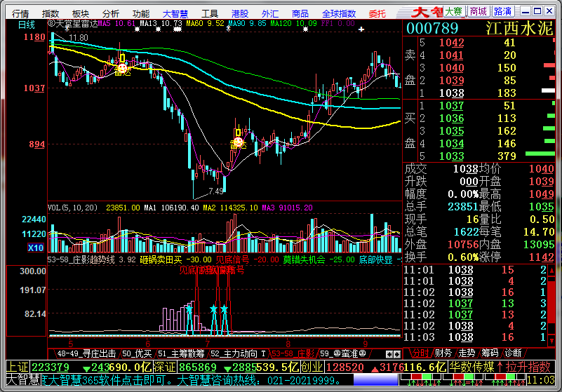
Task: Click the lower 雷达 smiley marker near 894 level
Action: tap(239, 142)
